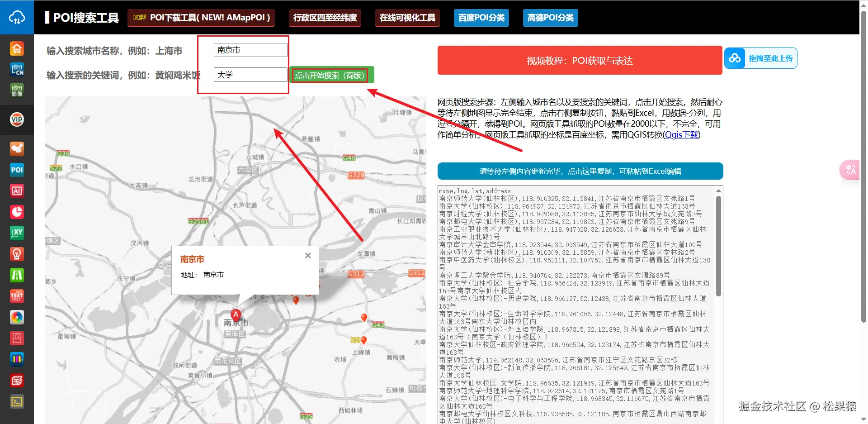Click the 南京理工大学紫金学院 result row
Image resolution: width=868 pixels, height=424 pixels.
pyautogui.click(x=554, y=275)
